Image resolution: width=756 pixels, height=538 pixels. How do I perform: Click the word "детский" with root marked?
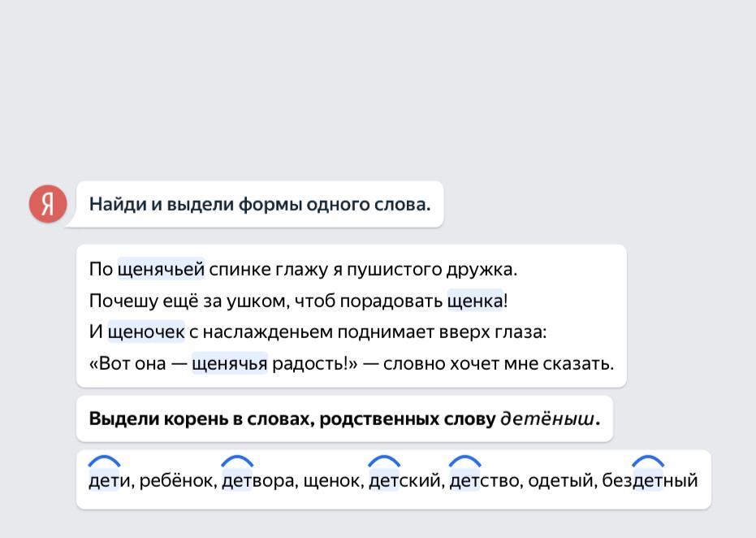coord(404,480)
